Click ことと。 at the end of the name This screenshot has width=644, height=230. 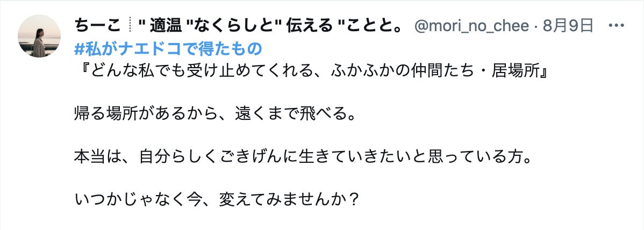point(377,25)
